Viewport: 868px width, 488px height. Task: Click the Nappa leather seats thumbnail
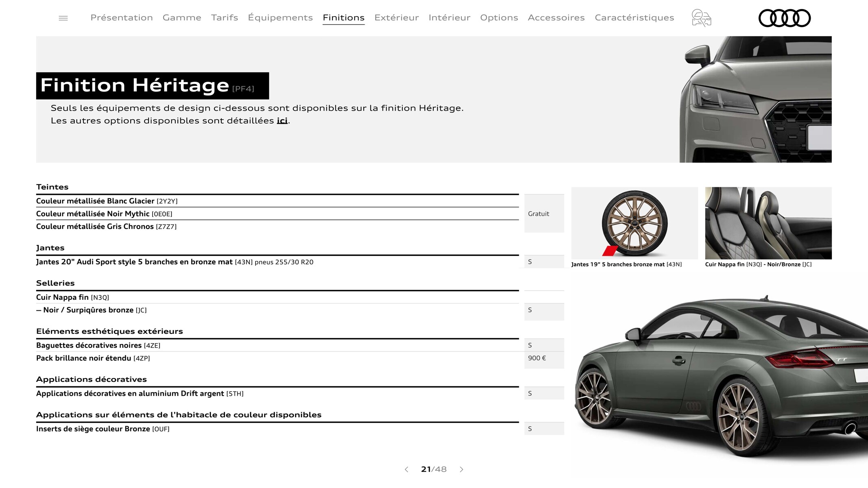coord(768,223)
